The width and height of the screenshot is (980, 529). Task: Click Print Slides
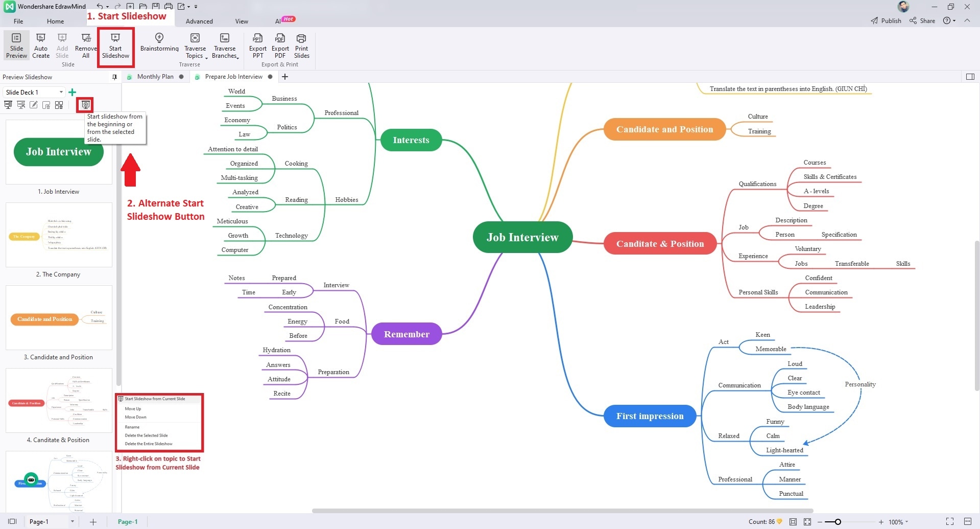coord(302,45)
